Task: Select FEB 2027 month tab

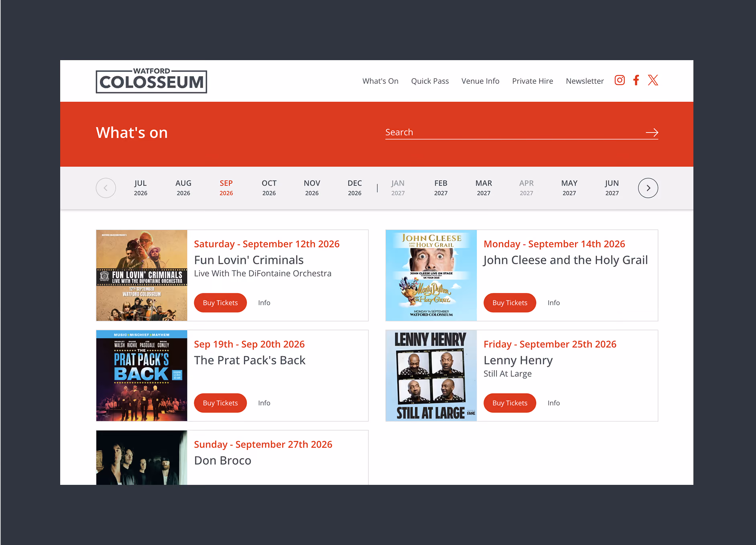Action: 441,188
